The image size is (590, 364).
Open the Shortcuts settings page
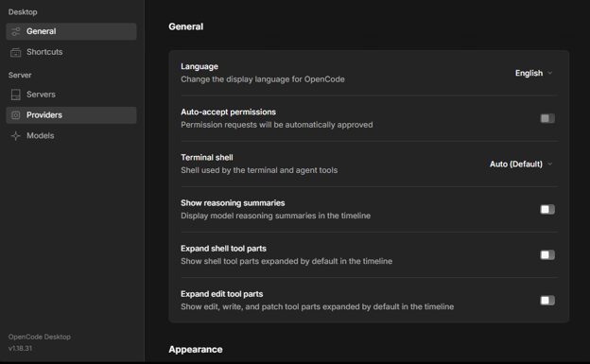pos(71,52)
